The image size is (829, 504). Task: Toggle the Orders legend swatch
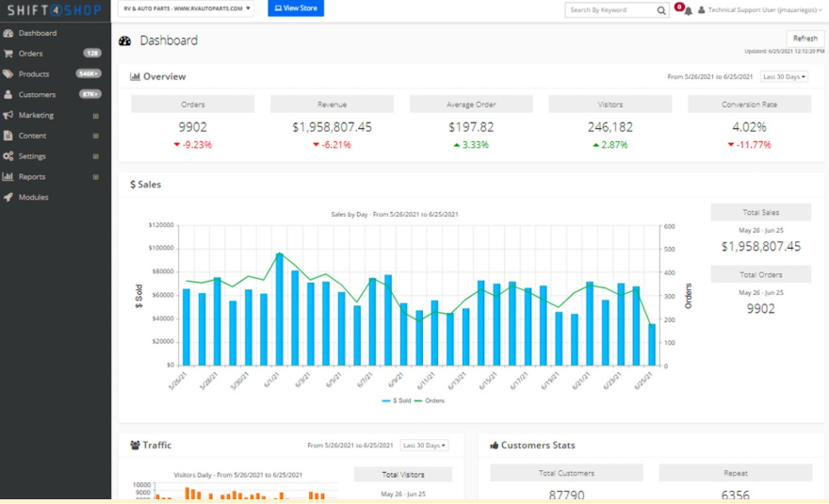point(418,401)
